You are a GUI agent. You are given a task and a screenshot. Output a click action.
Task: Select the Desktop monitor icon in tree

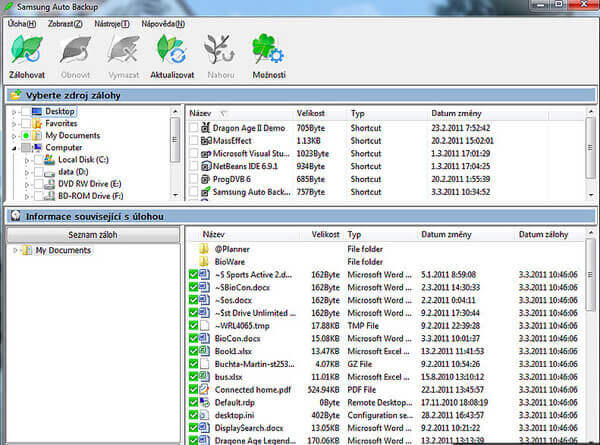37,111
